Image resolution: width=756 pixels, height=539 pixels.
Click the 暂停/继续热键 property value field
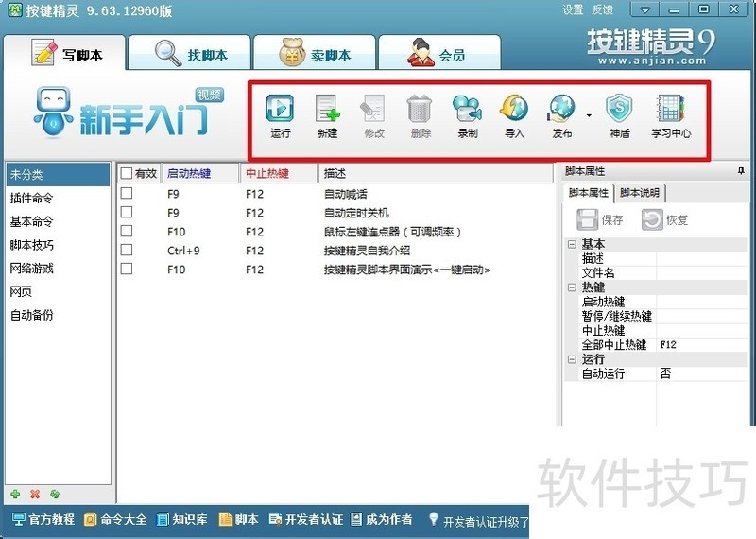click(x=702, y=316)
